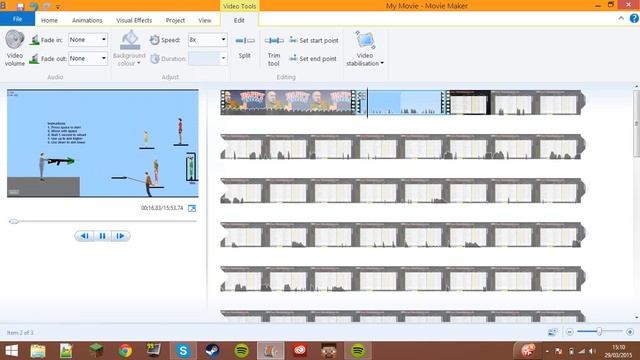Step to next frame
Image resolution: width=640 pixels, height=360 pixels.
point(120,236)
